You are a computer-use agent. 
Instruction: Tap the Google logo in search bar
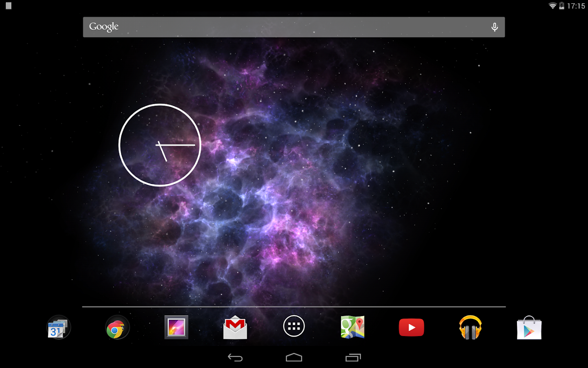tap(103, 26)
